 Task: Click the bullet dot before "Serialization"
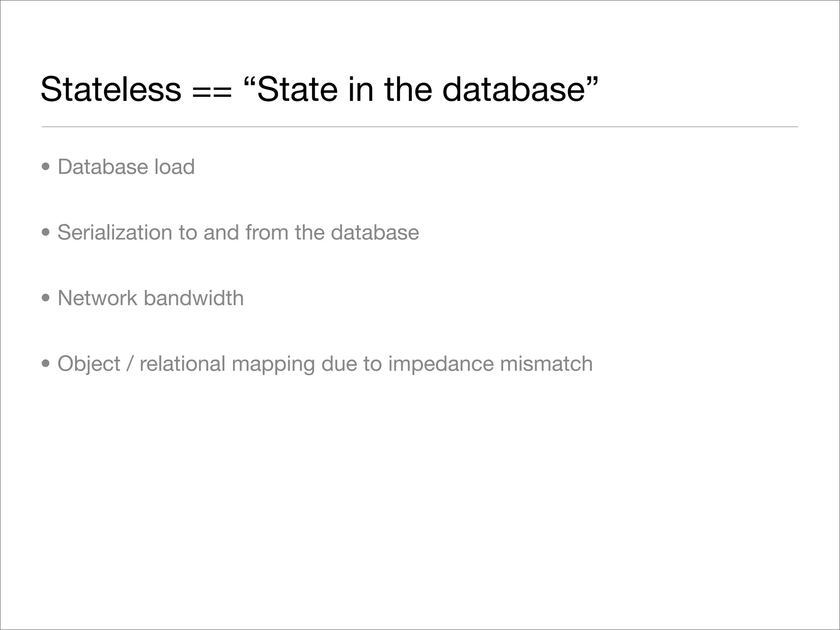click(x=46, y=233)
